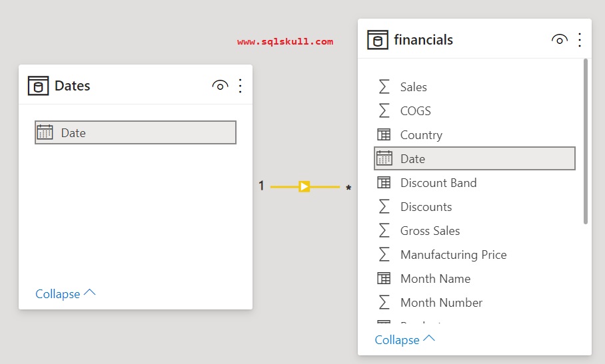Viewport: 605px width, 364px height.
Task: Collapse the Dates table card
Action: (x=65, y=294)
